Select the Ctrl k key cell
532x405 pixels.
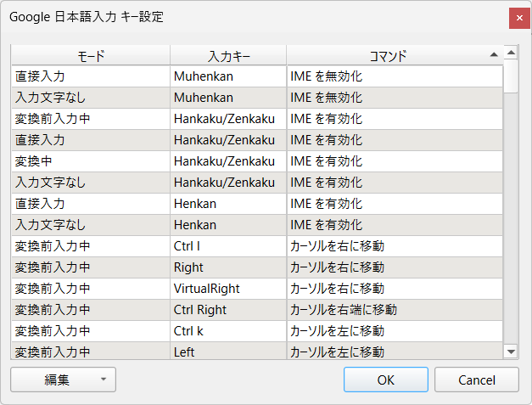click(228, 331)
